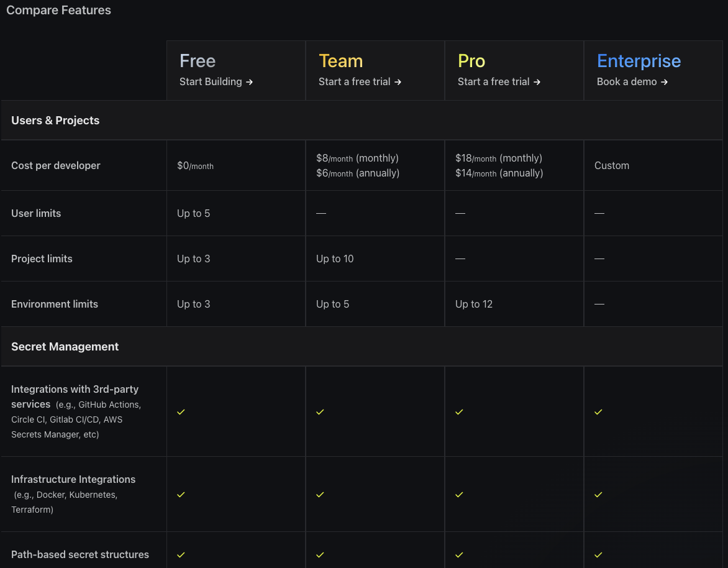The width and height of the screenshot is (728, 568).
Task: Click Pro checkmark for Infrastructure Integrations
Action: tap(459, 495)
